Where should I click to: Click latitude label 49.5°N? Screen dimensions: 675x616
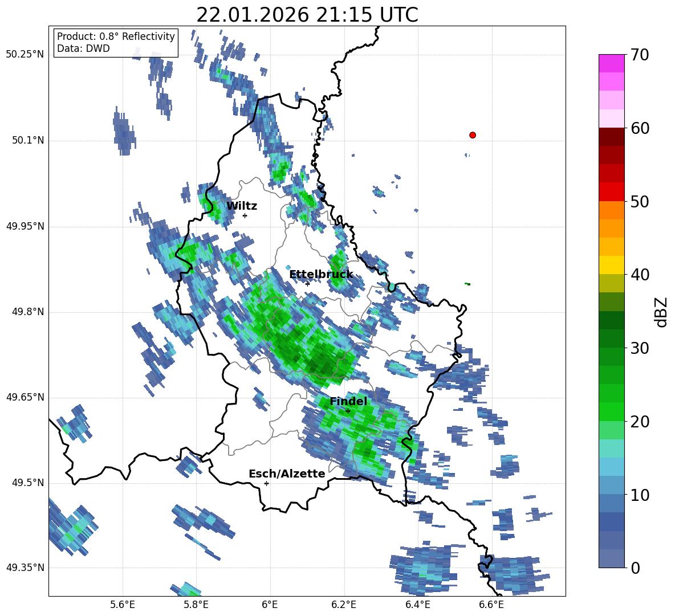coord(29,483)
